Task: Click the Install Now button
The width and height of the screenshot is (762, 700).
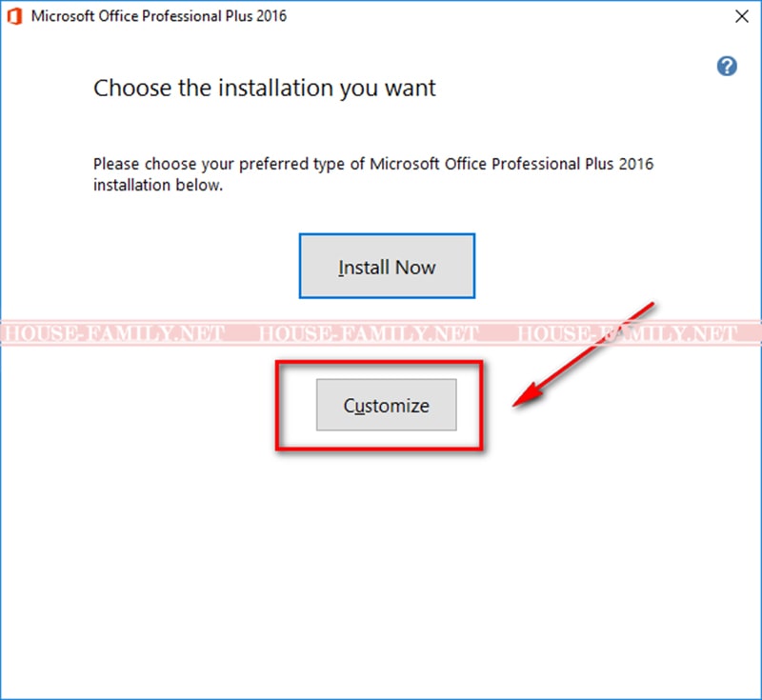Action: (x=387, y=266)
